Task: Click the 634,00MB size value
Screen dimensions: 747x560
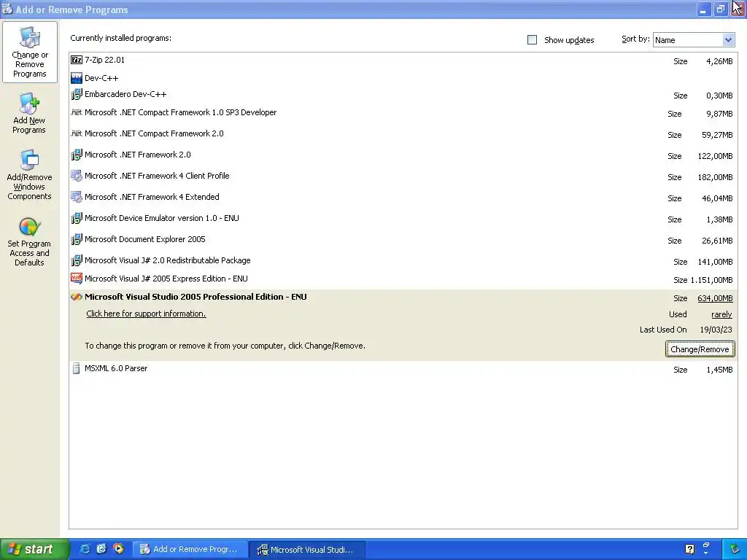Action: (x=715, y=298)
